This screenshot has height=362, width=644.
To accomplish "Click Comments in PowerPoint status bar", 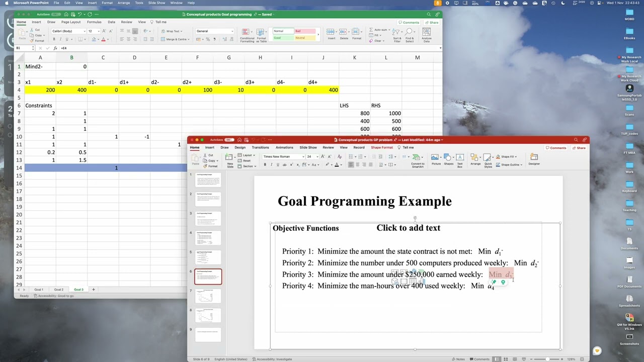I will point(479,359).
